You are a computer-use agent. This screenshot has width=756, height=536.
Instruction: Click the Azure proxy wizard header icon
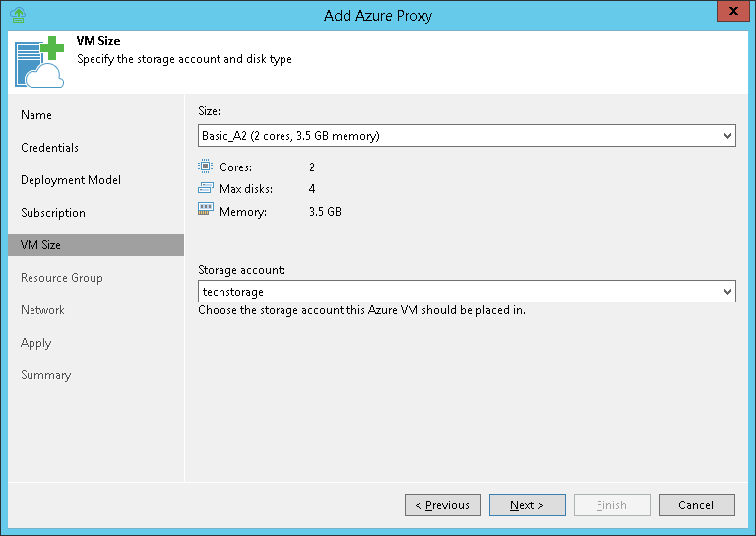39,61
